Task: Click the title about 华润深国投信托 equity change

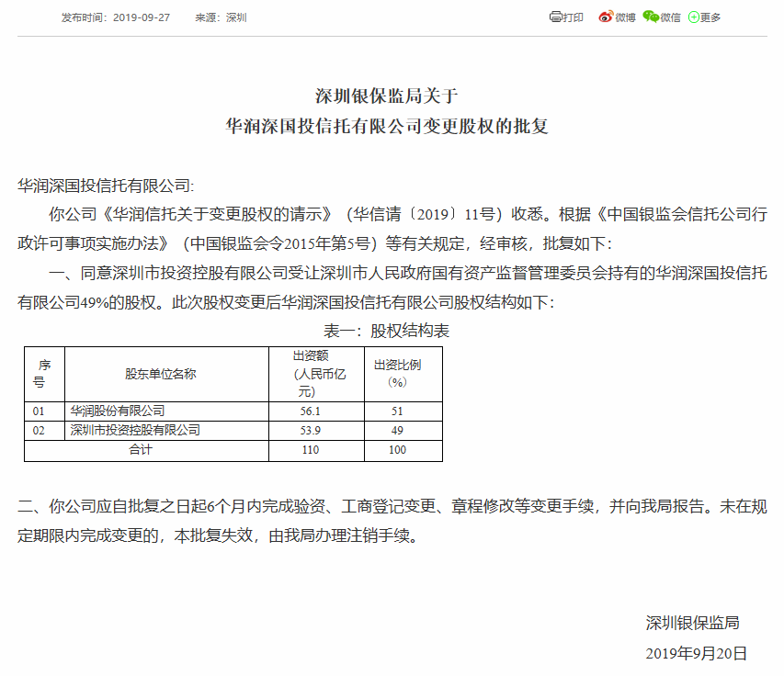Action: click(392, 126)
